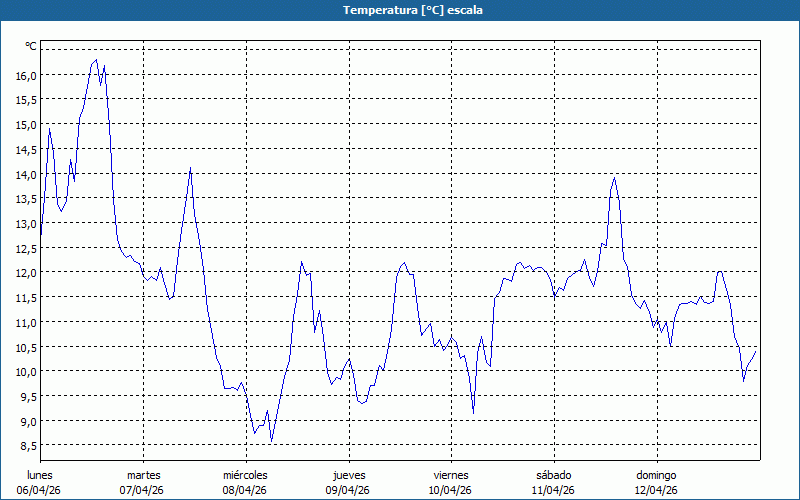
Task: Click the "viernes" axis label
Action: click(x=451, y=474)
